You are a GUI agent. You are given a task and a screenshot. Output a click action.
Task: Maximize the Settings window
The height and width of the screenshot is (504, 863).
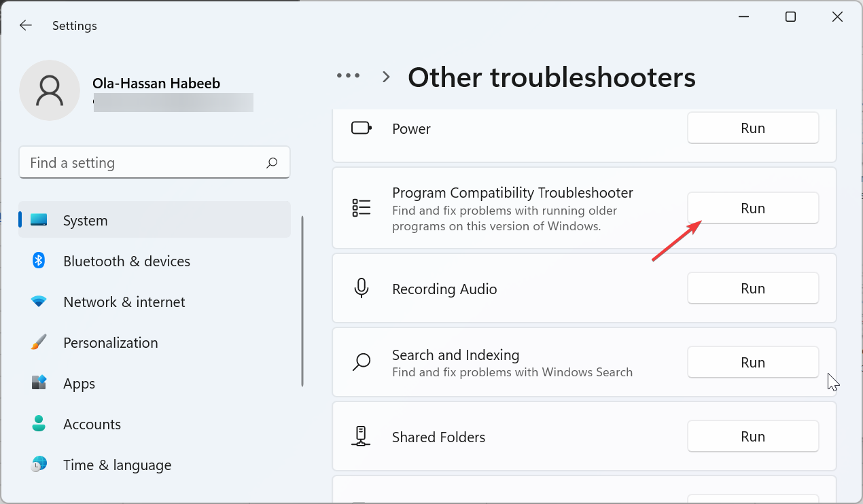pyautogui.click(x=790, y=17)
